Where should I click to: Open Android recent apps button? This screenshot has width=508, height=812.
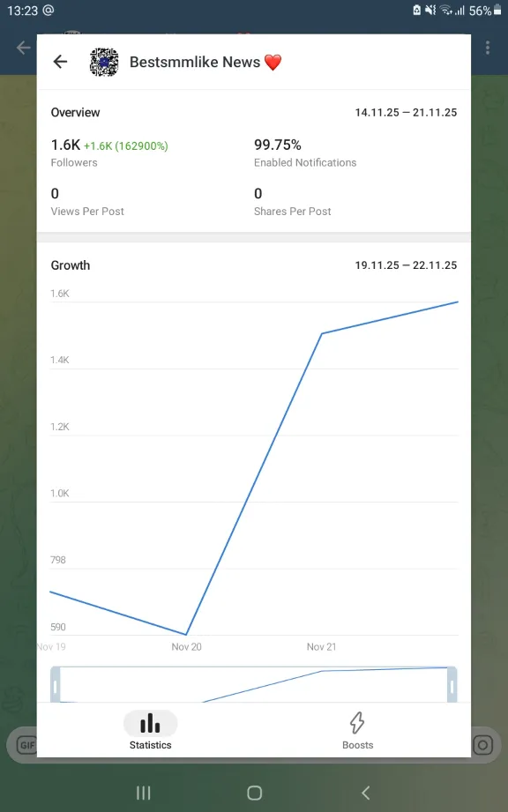(x=144, y=793)
